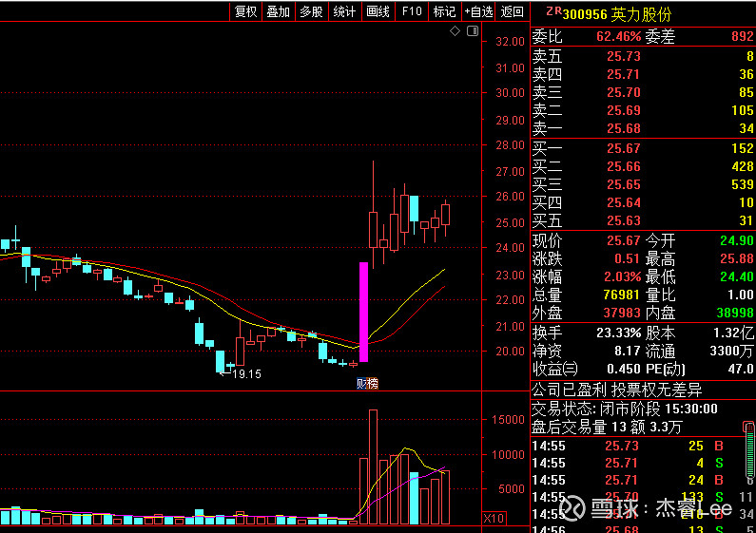
Task: Select 买三 price 25.65
Action: [x=624, y=184]
